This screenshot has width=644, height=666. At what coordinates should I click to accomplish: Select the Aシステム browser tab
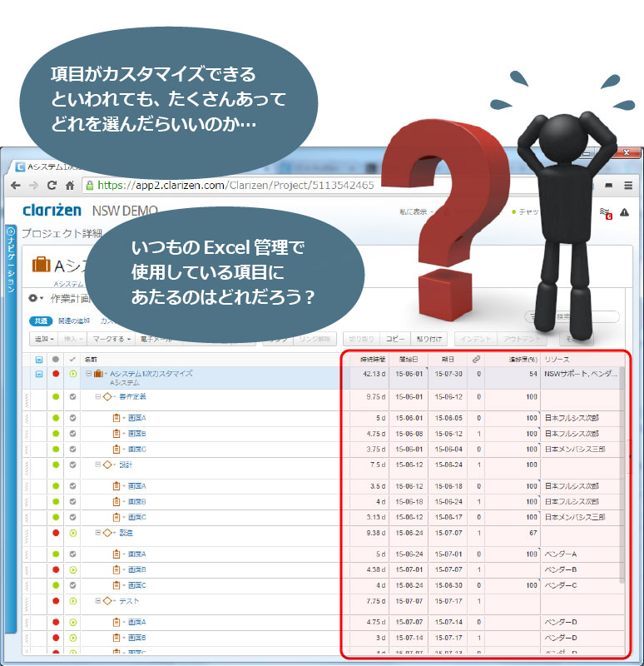point(53,167)
